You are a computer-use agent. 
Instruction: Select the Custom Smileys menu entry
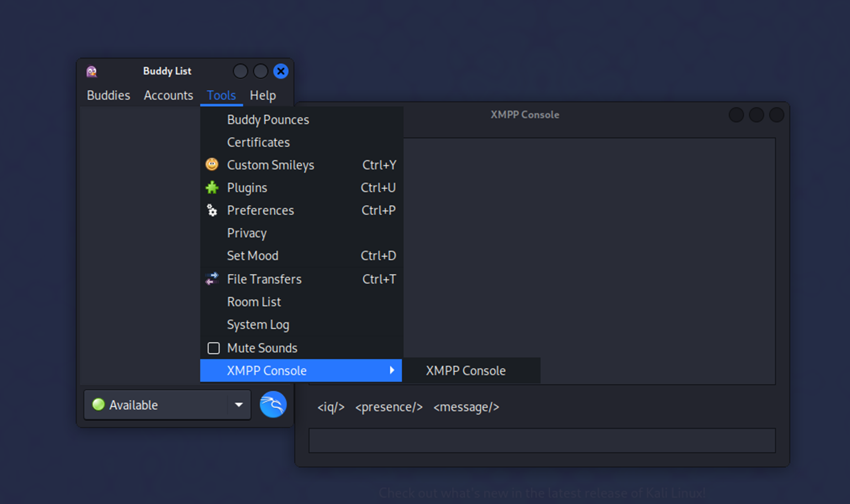pos(301,165)
